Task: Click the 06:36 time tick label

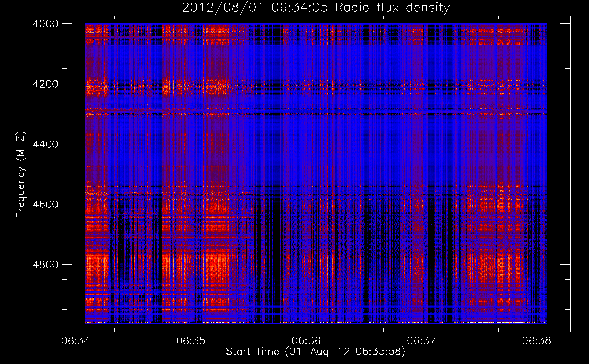Action: (x=306, y=341)
